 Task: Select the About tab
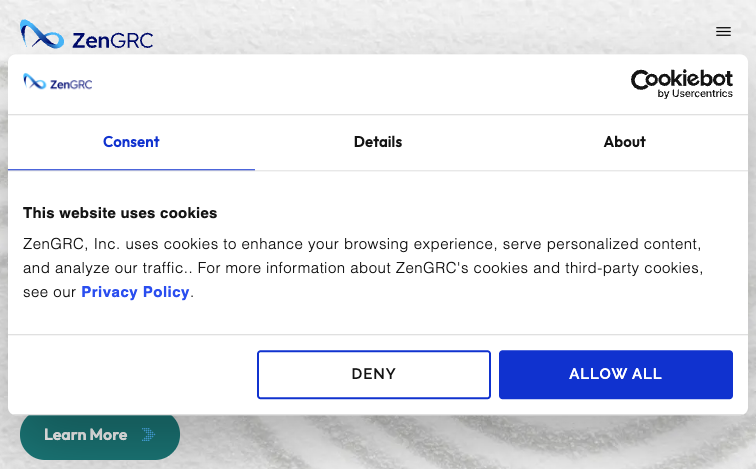pos(624,142)
